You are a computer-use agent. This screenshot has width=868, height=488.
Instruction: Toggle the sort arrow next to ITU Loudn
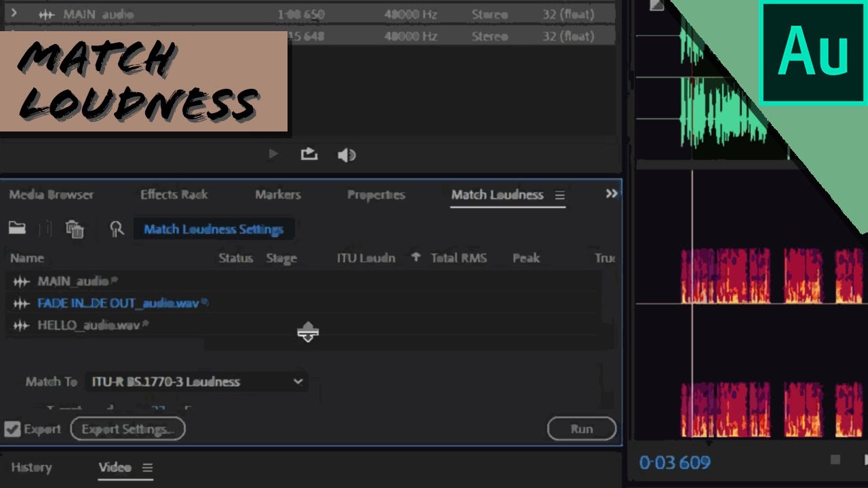[416, 258]
